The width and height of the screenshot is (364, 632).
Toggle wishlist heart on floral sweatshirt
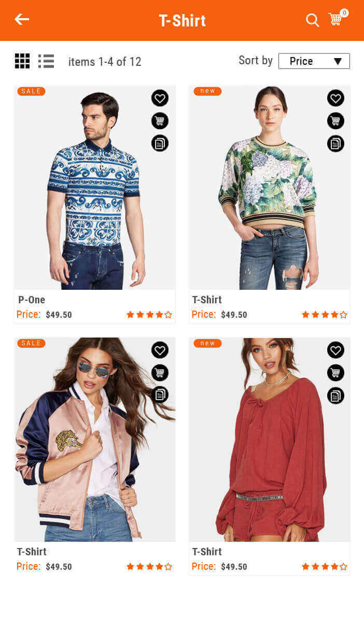335,98
